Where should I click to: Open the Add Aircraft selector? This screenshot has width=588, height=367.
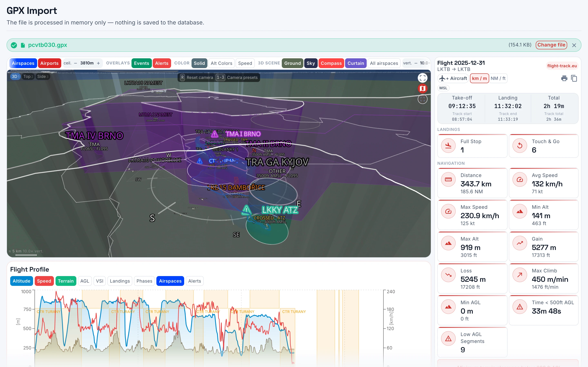453,78
